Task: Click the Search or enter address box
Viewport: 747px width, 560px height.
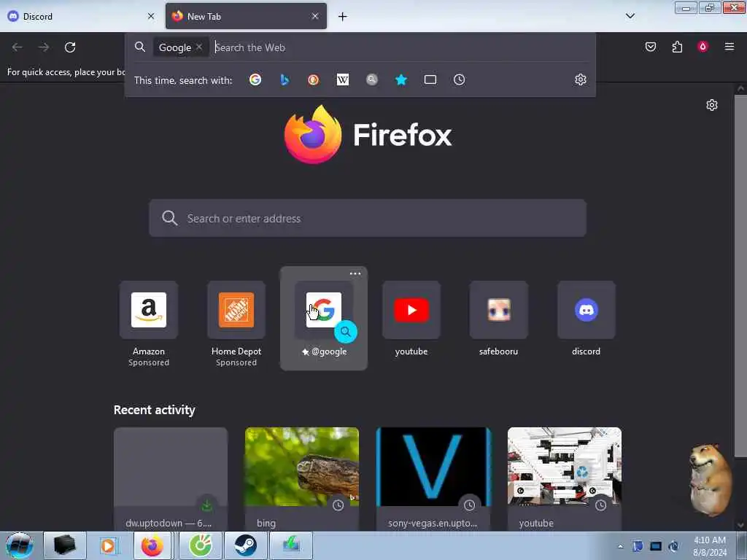Action: [368, 218]
